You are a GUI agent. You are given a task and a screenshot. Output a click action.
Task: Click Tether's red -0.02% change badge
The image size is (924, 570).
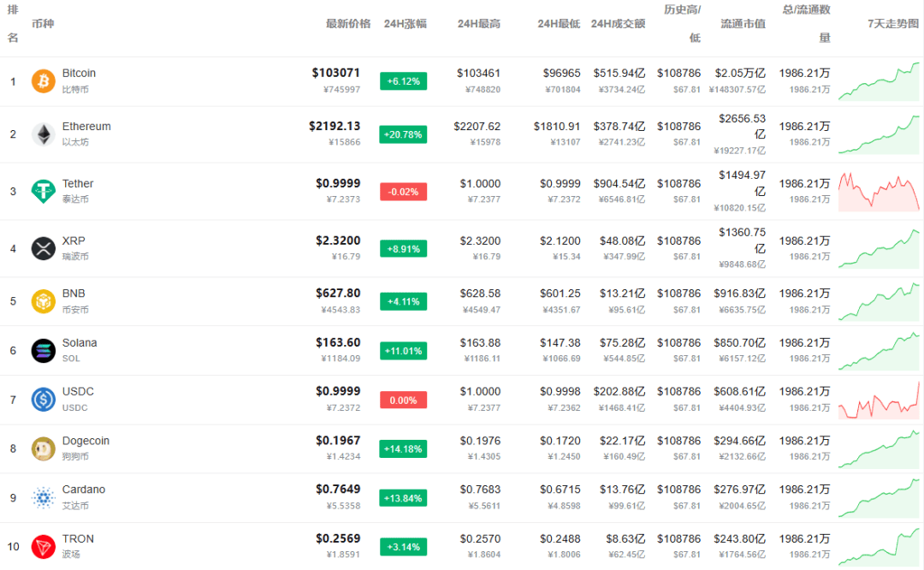click(x=403, y=192)
